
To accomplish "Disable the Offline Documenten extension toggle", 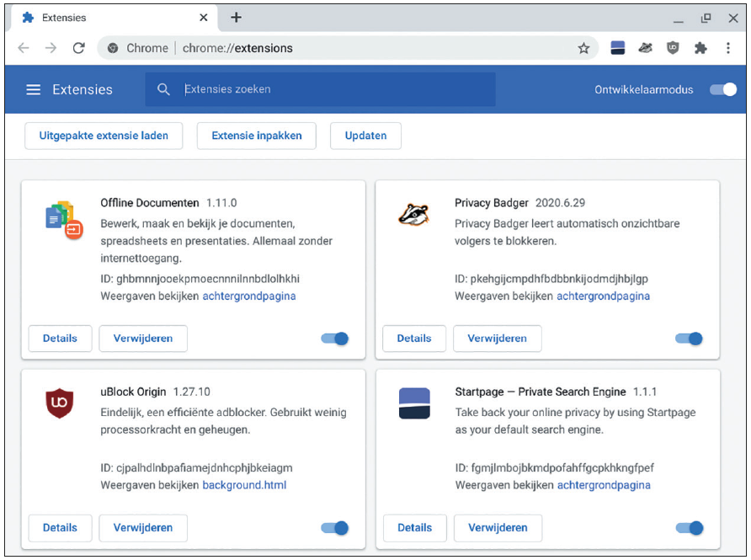I will point(335,339).
